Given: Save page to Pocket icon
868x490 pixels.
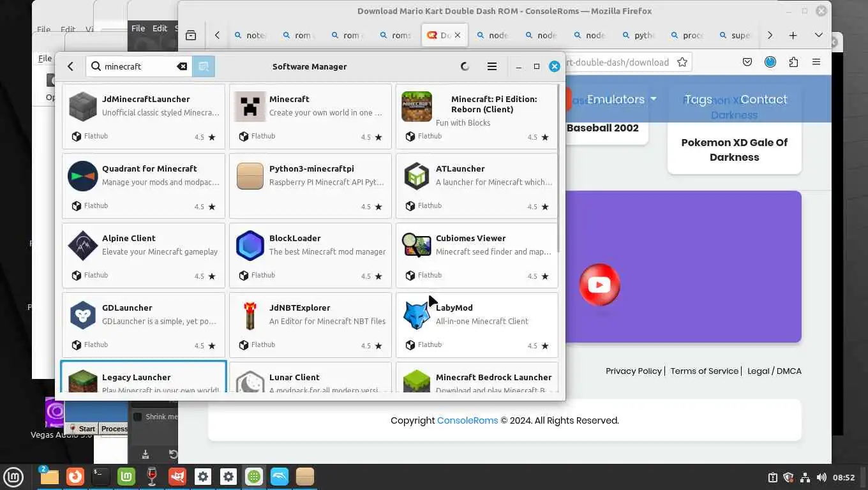Looking at the screenshot, I should point(747,62).
